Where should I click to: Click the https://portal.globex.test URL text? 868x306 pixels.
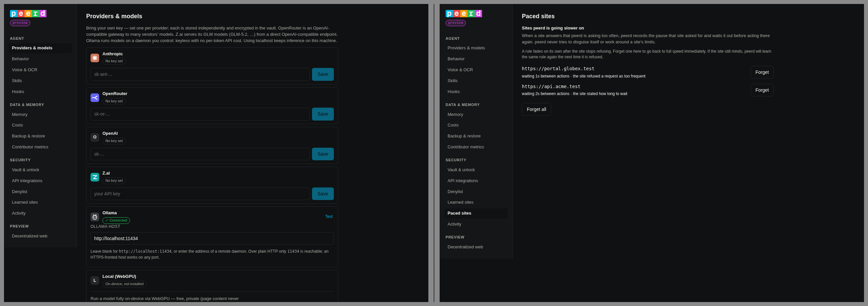pos(558,69)
